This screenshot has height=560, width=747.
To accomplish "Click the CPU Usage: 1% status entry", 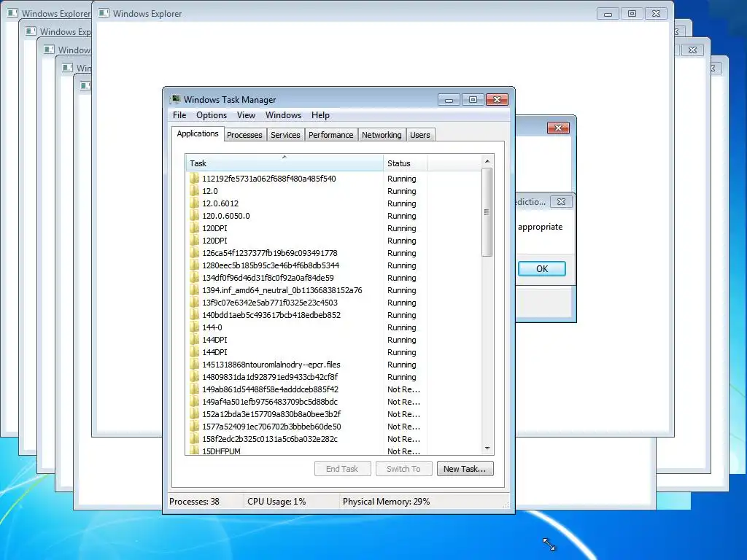I will coord(276,502).
